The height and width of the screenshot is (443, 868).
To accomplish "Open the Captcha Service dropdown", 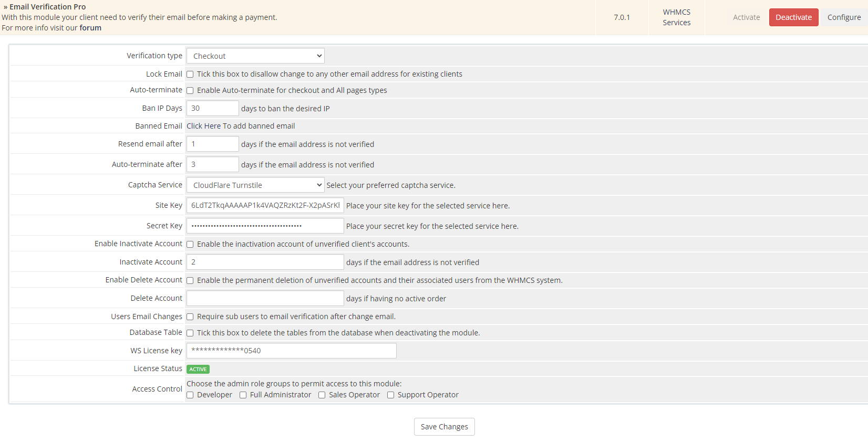I will 255,185.
